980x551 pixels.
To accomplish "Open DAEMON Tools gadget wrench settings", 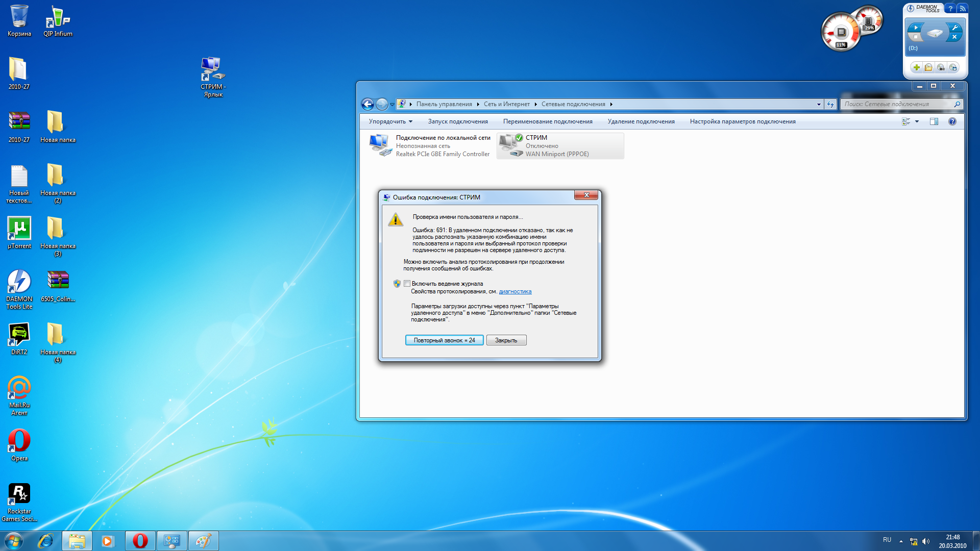I will pyautogui.click(x=954, y=28).
